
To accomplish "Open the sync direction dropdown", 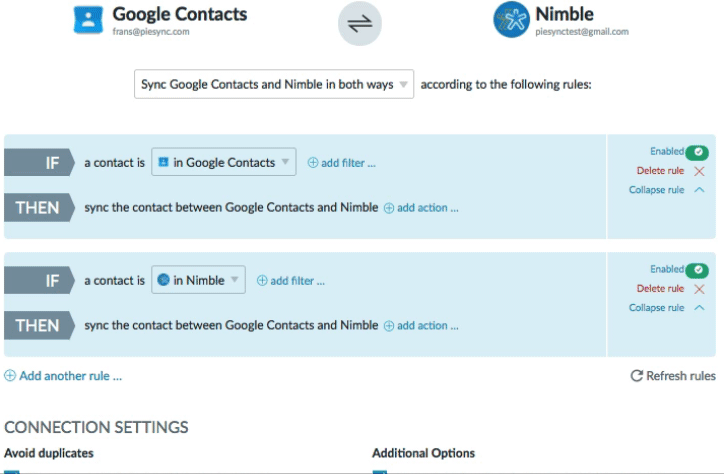I will tap(274, 84).
